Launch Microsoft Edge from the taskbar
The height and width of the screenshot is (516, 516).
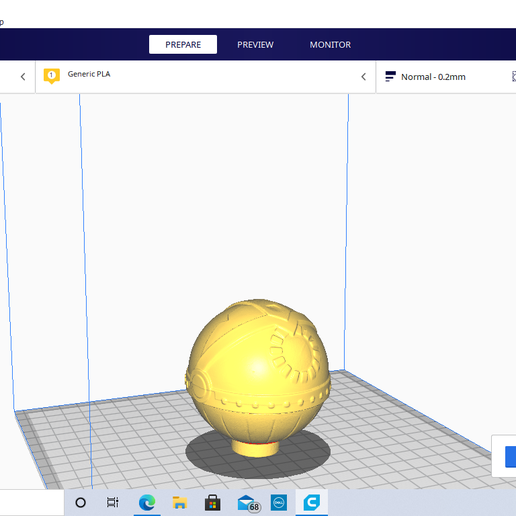click(147, 502)
